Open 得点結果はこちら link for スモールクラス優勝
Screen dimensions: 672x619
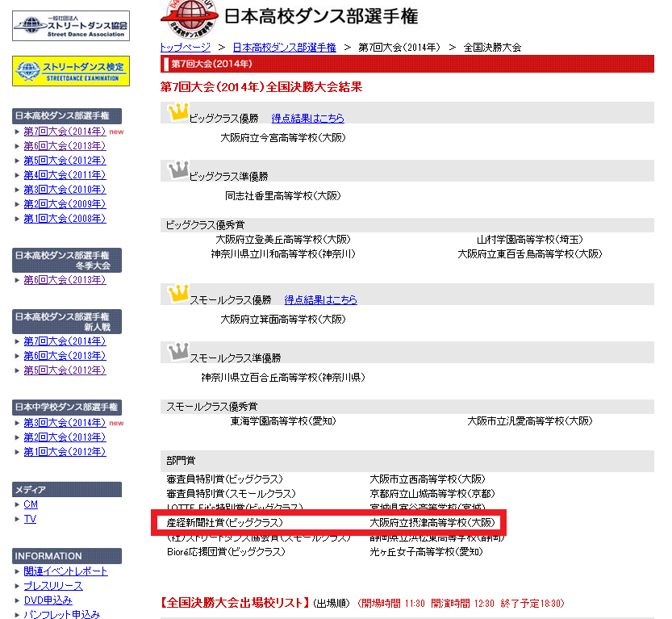point(320,299)
